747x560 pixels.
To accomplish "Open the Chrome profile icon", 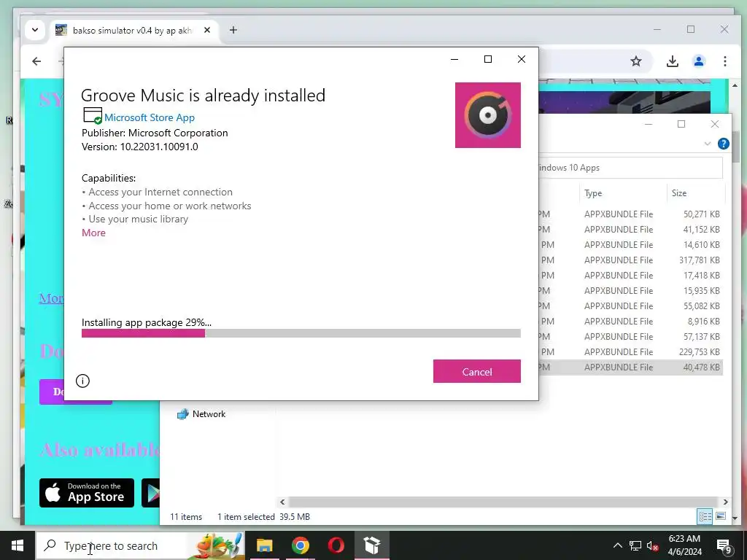I will pos(699,61).
